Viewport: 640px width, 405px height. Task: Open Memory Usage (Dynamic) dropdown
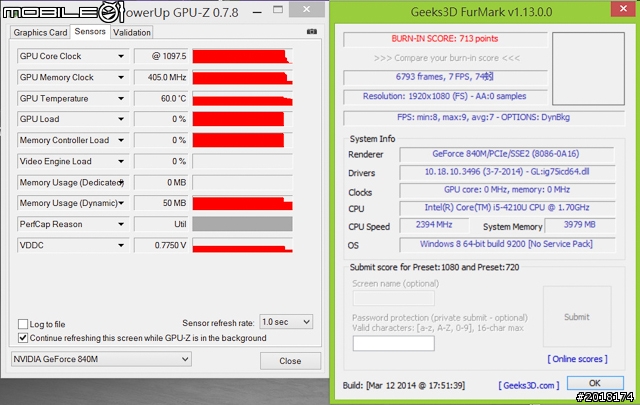click(x=121, y=203)
